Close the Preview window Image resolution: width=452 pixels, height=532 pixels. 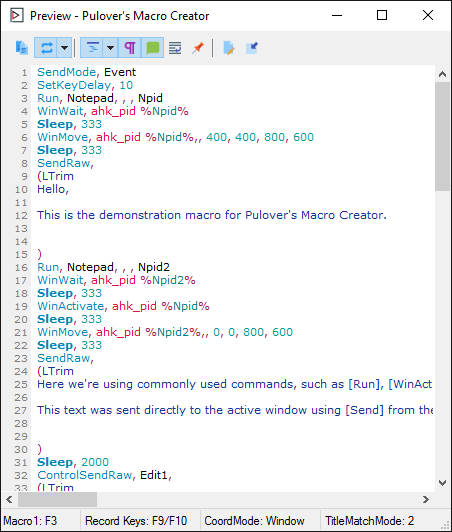428,15
